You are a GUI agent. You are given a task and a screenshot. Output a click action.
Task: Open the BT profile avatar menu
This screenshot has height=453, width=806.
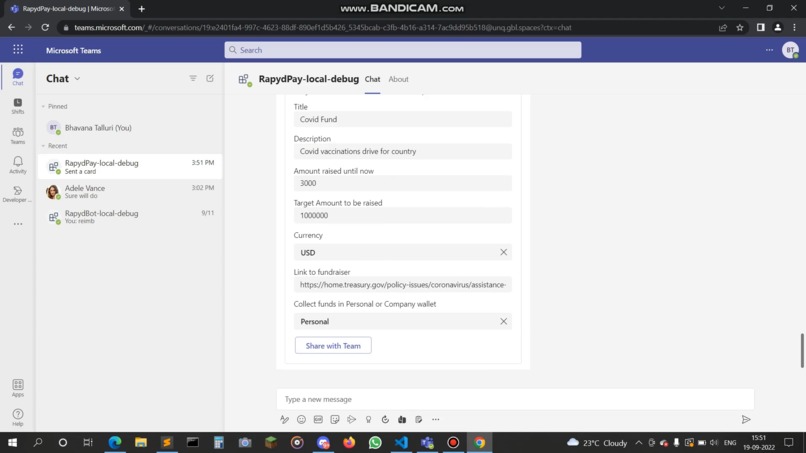(790, 50)
